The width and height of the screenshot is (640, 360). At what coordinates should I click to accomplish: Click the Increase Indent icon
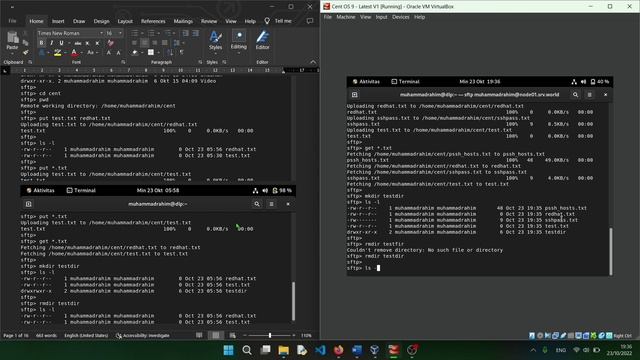[x=196, y=33]
